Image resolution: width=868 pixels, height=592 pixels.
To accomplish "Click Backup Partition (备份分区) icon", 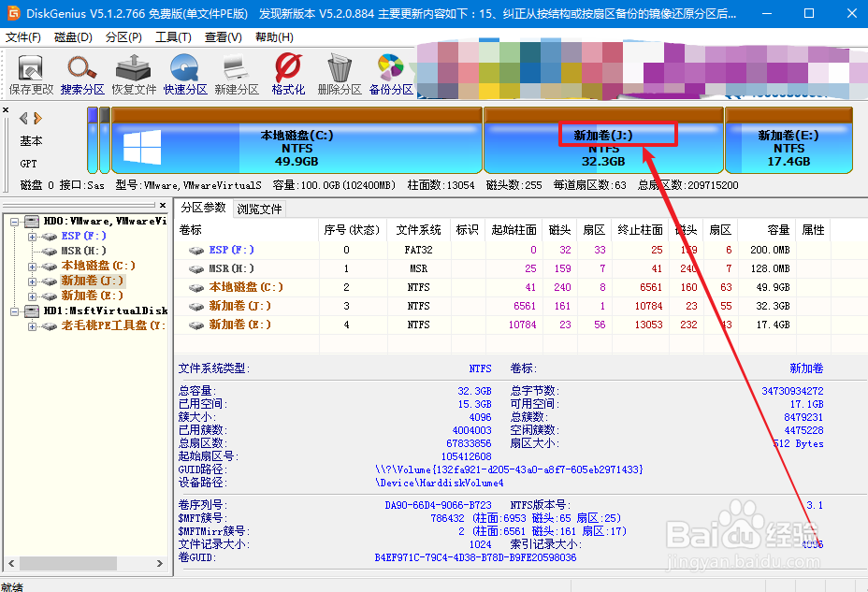I will 391,75.
